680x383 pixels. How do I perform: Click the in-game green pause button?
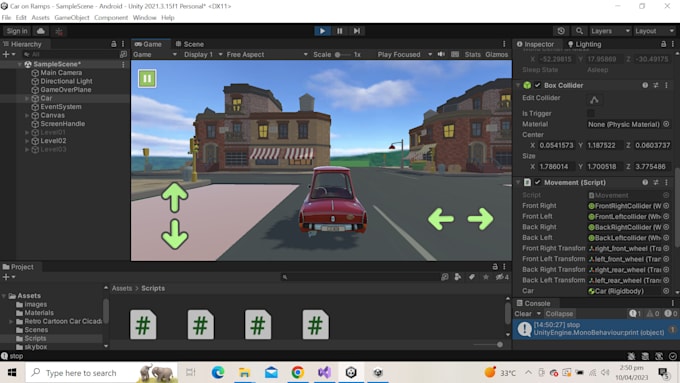tap(147, 79)
